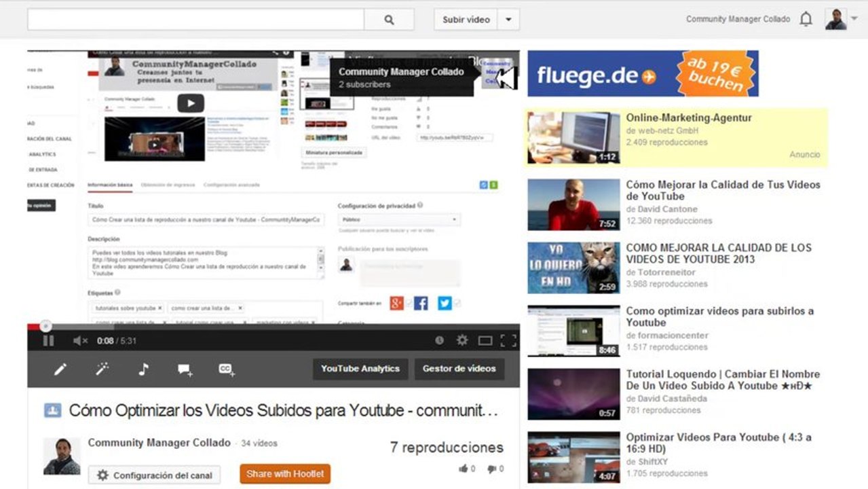The height and width of the screenshot is (489, 868).
Task: Click the video title heading text
Action: click(284, 411)
